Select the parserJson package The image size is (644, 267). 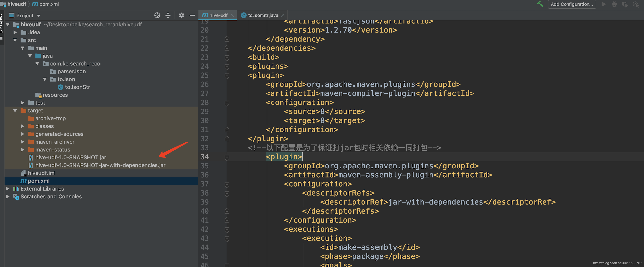[x=71, y=71]
